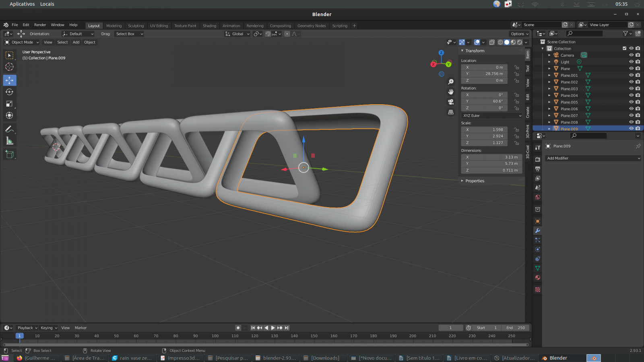Switch viewport to Rendered shading mode
Screen dimensions: 644x362
pos(520,42)
